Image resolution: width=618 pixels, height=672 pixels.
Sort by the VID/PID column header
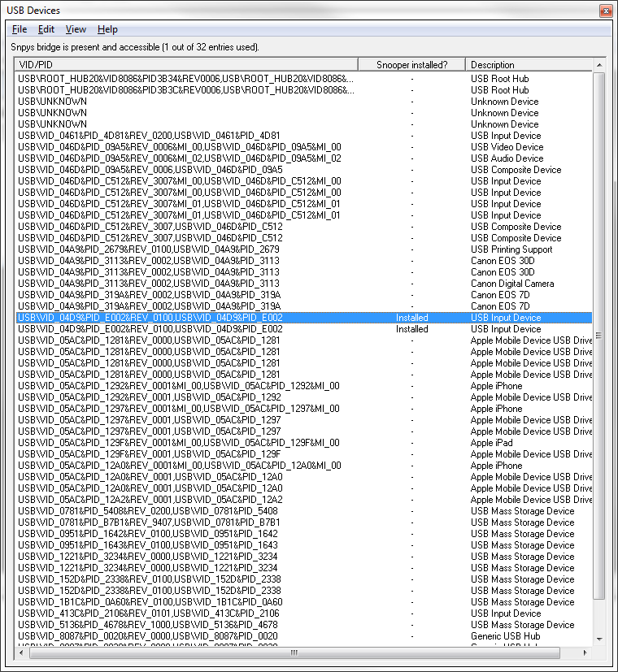tap(186, 65)
